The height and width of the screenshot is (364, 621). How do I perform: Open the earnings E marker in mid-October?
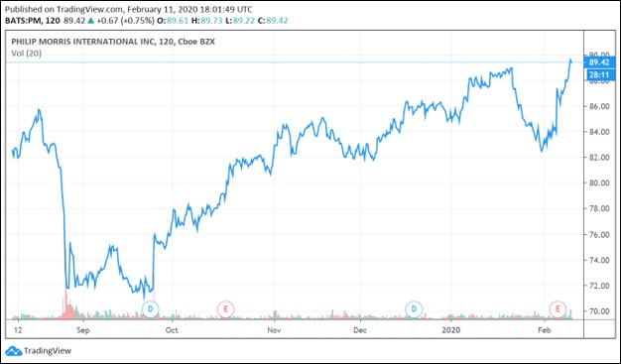click(226, 308)
